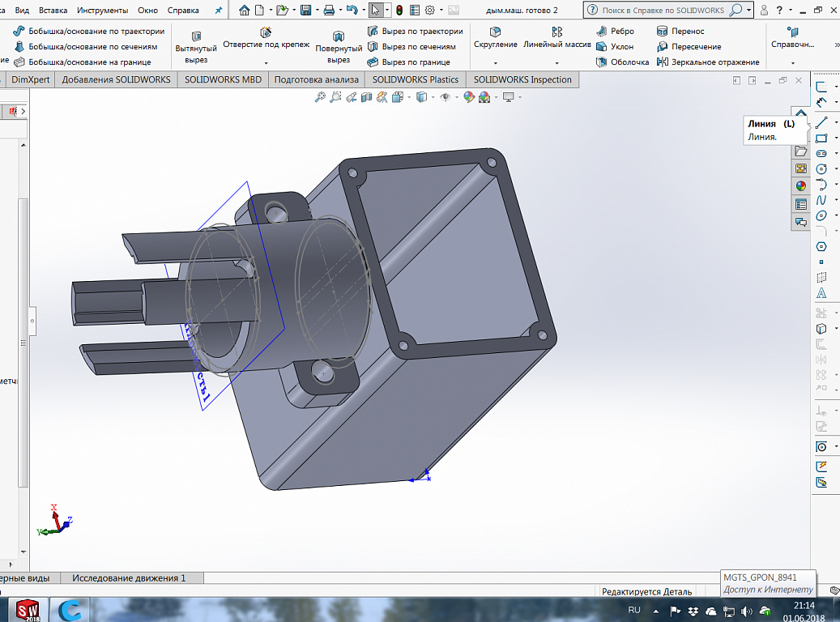Screen dimensions: 840x622
Task: Select the Point sketch tool
Action: (x=821, y=262)
